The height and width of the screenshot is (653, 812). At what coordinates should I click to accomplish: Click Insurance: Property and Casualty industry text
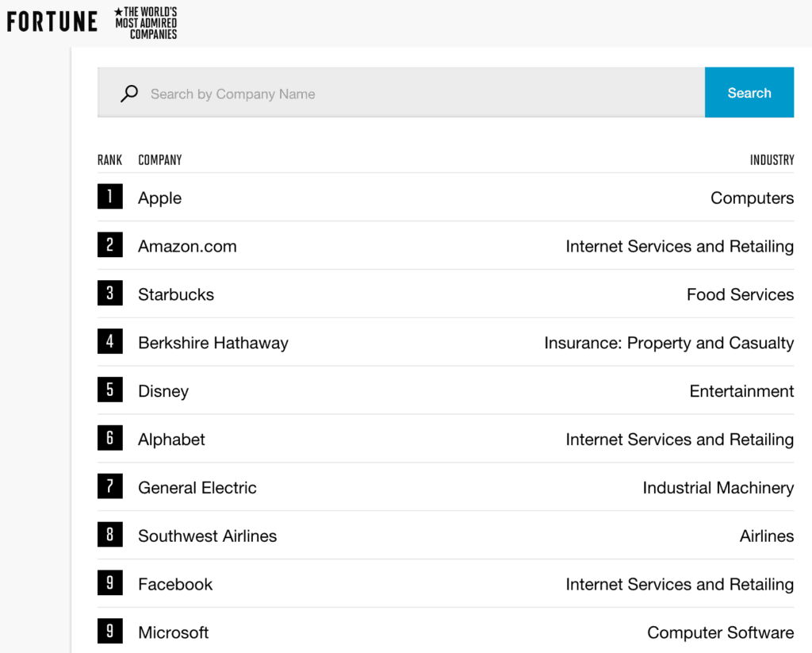pyautogui.click(x=668, y=343)
